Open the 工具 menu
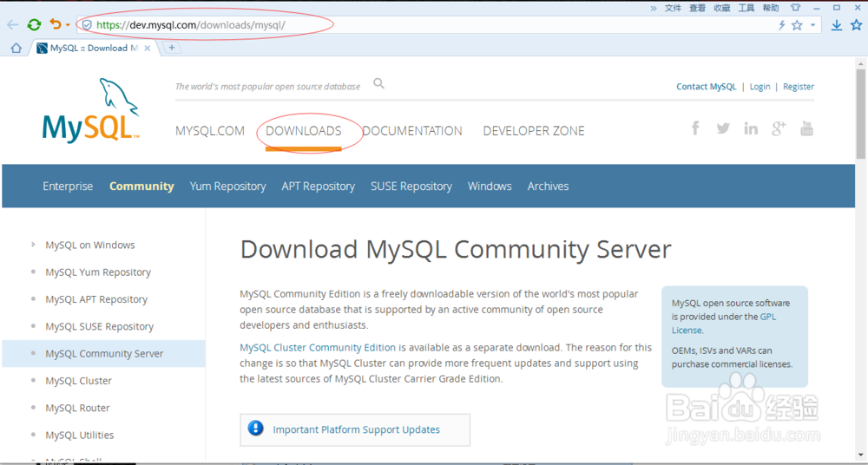The width and height of the screenshot is (868, 465). pyautogui.click(x=746, y=8)
